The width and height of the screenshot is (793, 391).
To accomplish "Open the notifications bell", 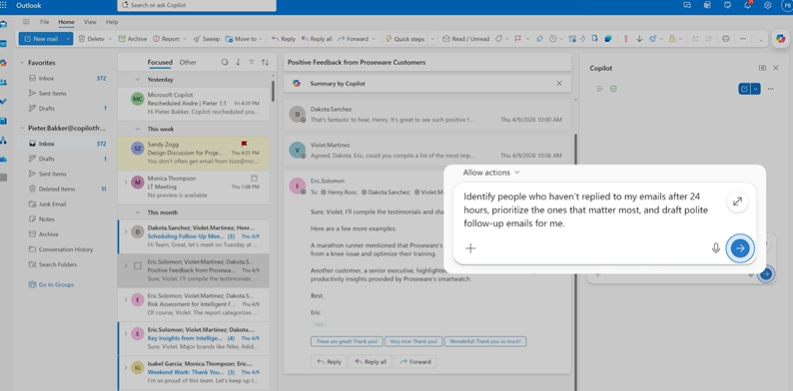I will point(748,6).
